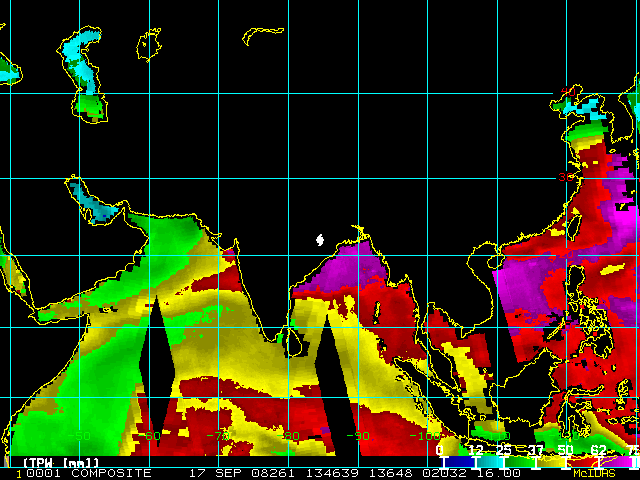
Task: Click the "12" color bar tick label
Action: (x=476, y=450)
